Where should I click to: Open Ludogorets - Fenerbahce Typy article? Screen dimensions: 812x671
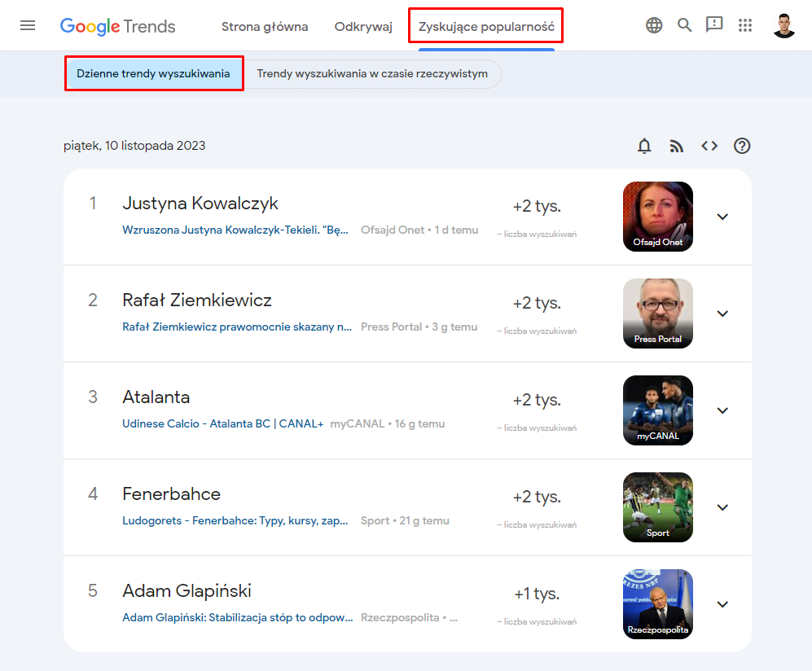pos(235,520)
